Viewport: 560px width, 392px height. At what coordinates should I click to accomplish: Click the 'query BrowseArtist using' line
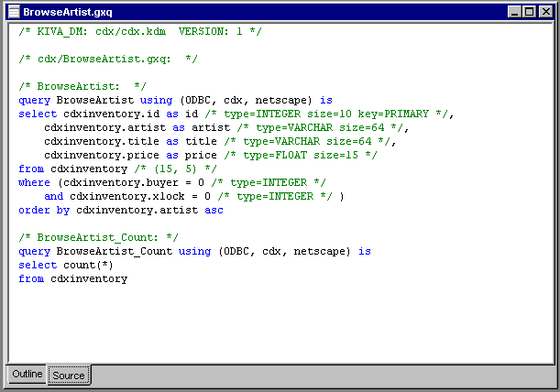tap(175, 100)
